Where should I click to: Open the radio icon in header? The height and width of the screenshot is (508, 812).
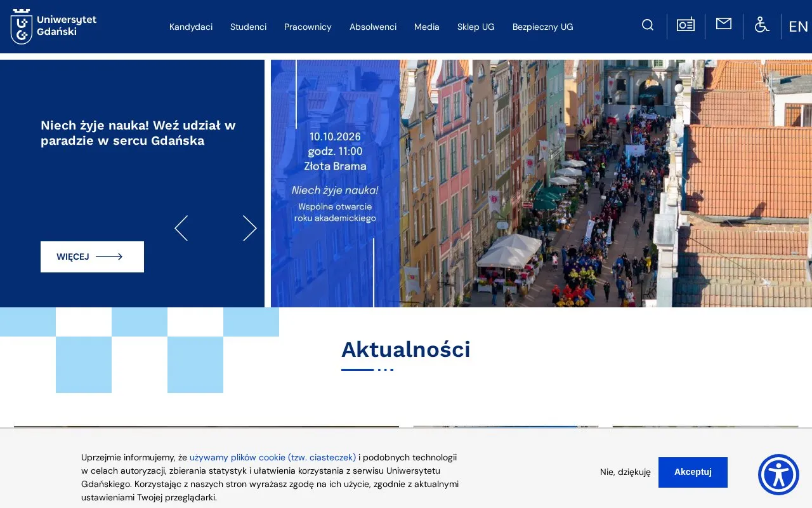686,25
